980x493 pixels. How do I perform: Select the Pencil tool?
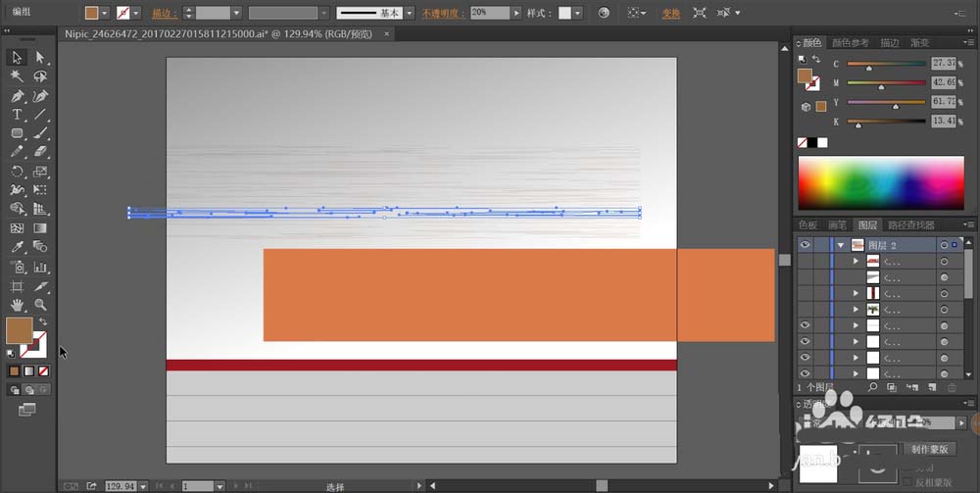pyautogui.click(x=17, y=152)
